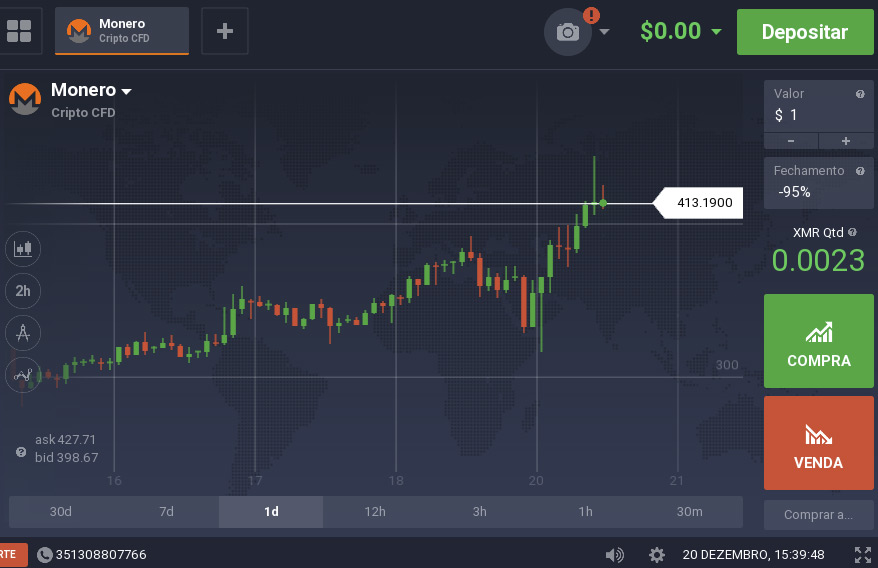This screenshot has height=568, width=878.
Task: Expand dropdown arrow next to camera
Action: [x=604, y=32]
